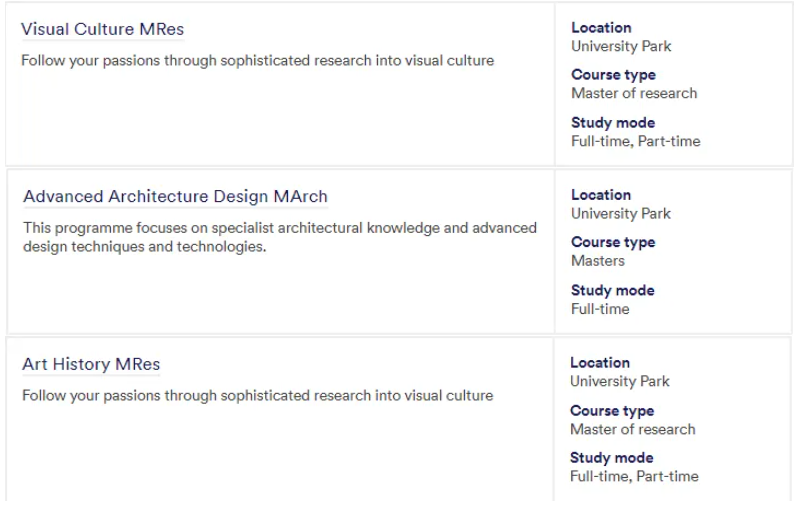
Task: Click Master of research in Art History card
Action: point(633,430)
